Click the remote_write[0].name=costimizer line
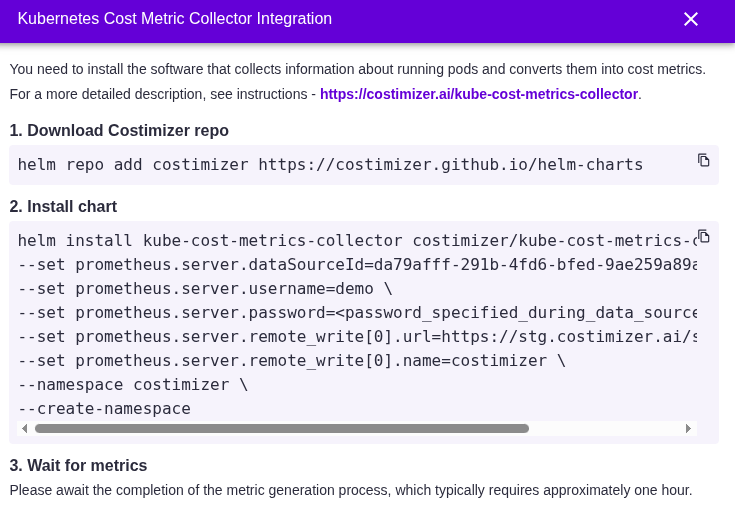Image resolution: width=735 pixels, height=526 pixels. point(292,361)
